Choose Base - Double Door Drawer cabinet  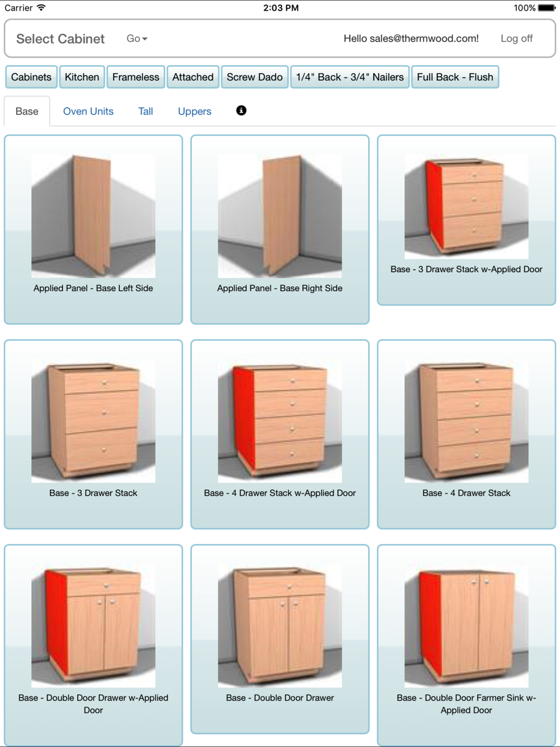[280, 639]
